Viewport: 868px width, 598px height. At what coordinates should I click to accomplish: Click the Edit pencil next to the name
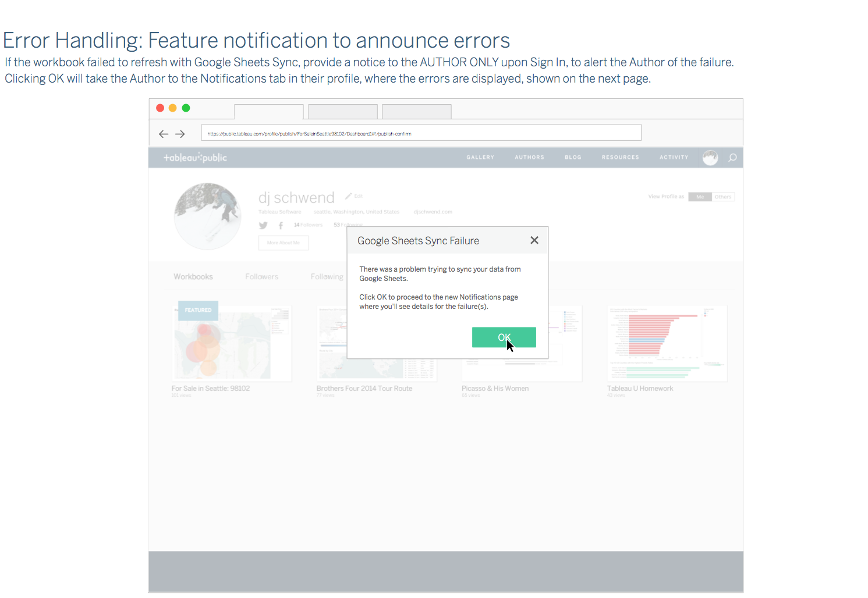[353, 196]
